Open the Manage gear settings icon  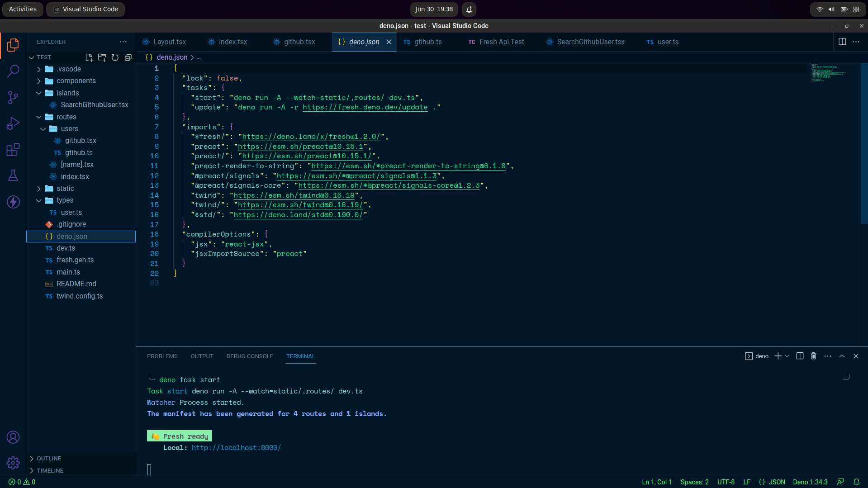point(13,463)
